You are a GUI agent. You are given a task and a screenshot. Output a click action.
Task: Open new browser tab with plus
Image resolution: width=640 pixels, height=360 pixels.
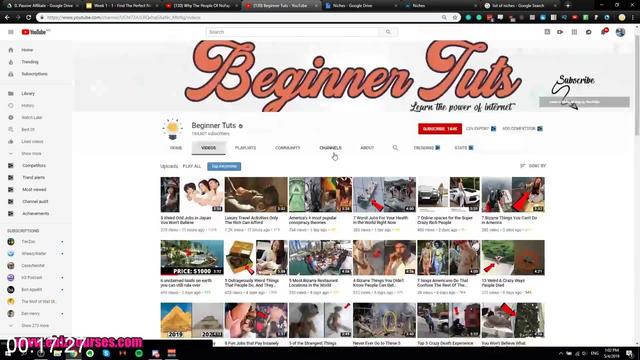tap(568, 6)
